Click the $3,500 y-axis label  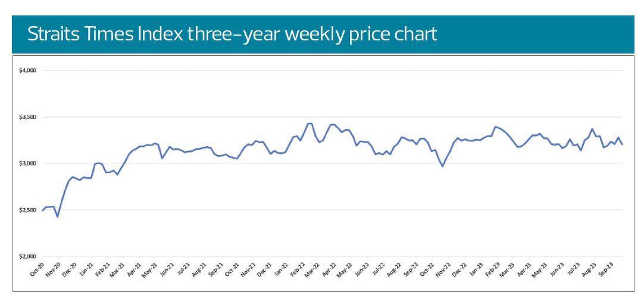[29, 117]
